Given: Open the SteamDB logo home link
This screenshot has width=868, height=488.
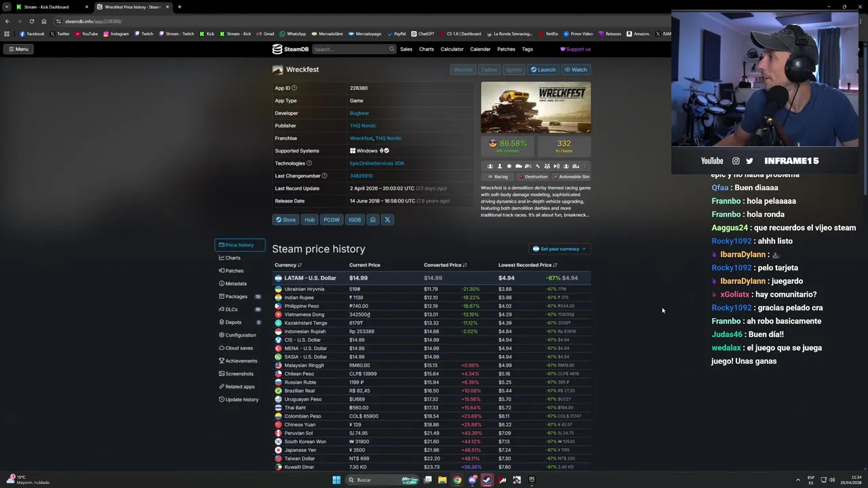Looking at the screenshot, I should [290, 49].
